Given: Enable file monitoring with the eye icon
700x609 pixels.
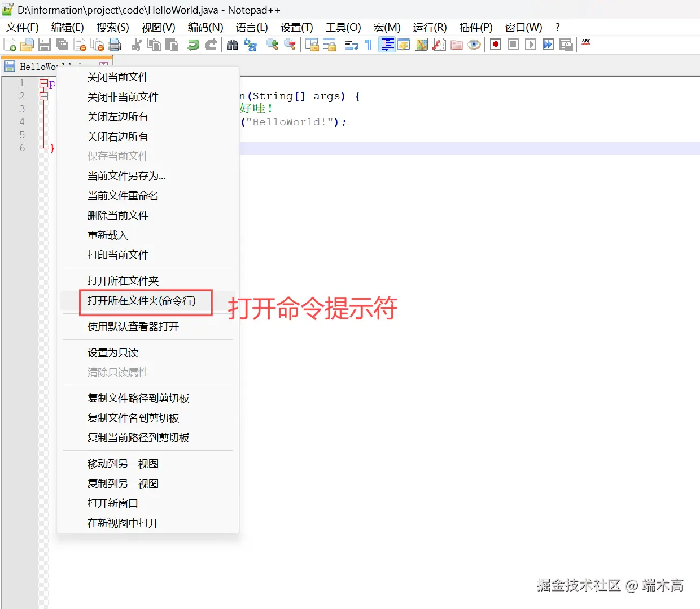Looking at the screenshot, I should coord(474,45).
